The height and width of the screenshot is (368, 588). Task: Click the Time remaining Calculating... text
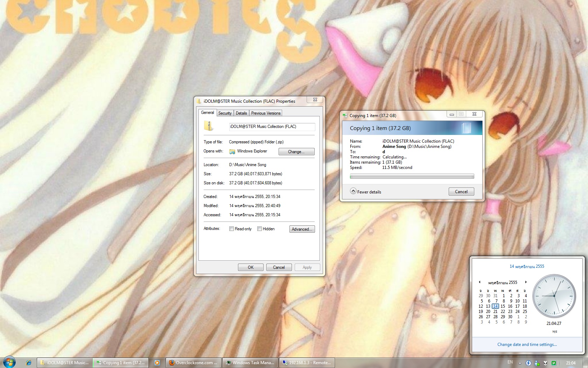coord(394,157)
